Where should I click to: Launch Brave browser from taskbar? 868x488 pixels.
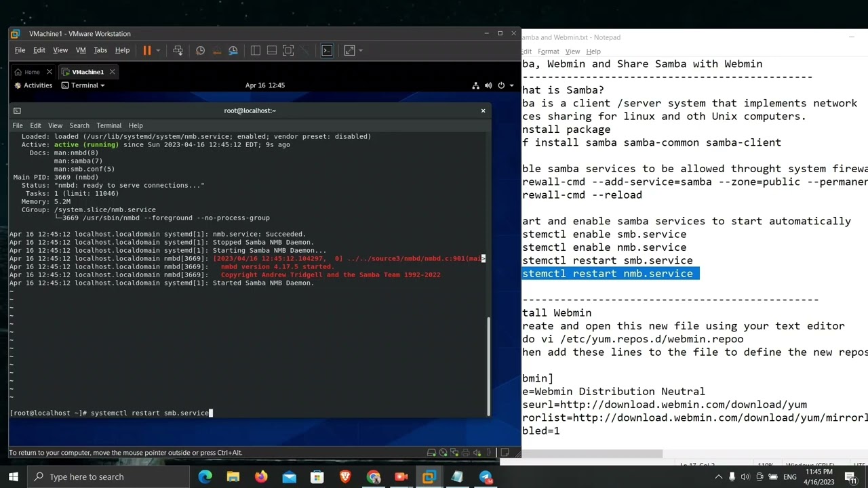coord(345,477)
